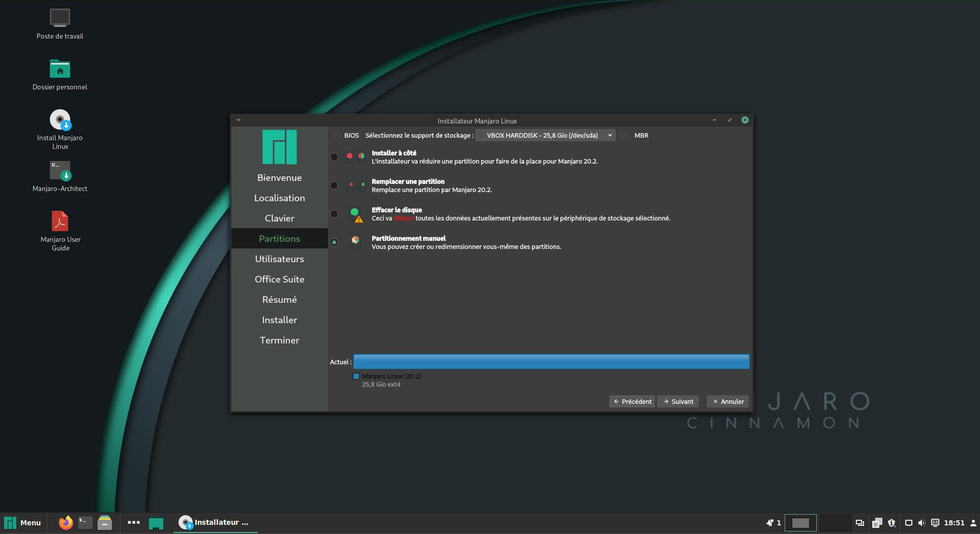Click the sleep inhibit monitor tray icon
The height and width of the screenshot is (534, 980).
[935, 523]
